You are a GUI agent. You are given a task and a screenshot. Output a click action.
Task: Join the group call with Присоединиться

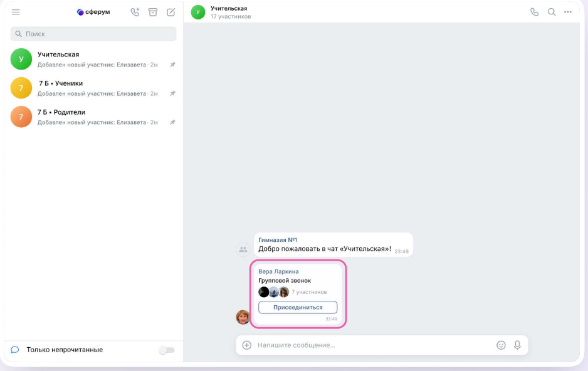pos(298,307)
